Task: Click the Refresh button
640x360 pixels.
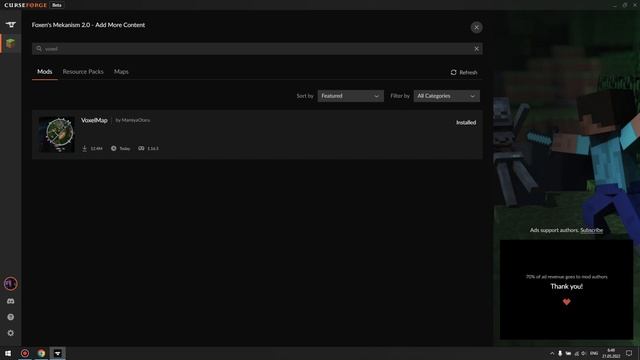Action: 464,72
